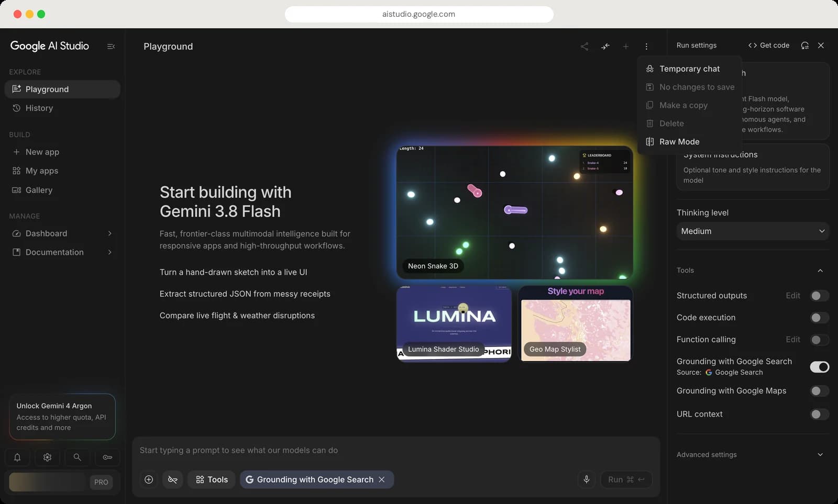838x504 pixels.
Task: Select My apps in the sidebar
Action: tap(62, 171)
